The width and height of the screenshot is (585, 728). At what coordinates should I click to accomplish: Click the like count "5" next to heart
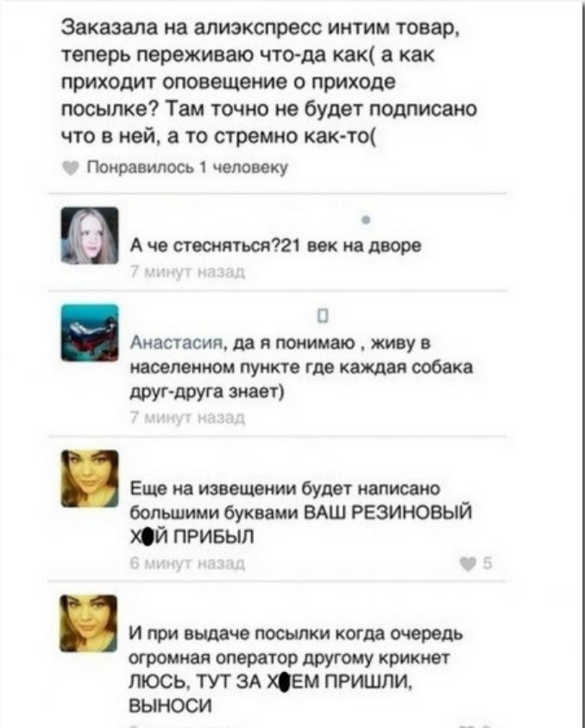(x=487, y=563)
